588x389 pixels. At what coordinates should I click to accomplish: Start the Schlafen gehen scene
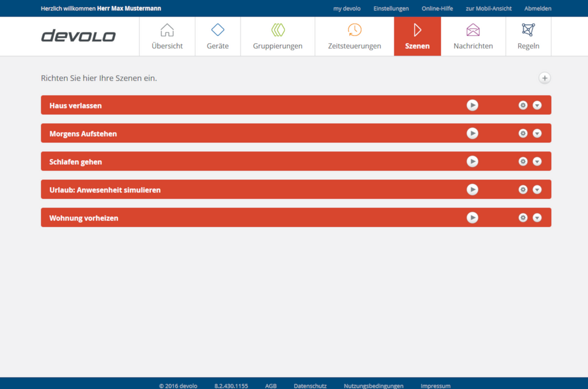tap(472, 161)
